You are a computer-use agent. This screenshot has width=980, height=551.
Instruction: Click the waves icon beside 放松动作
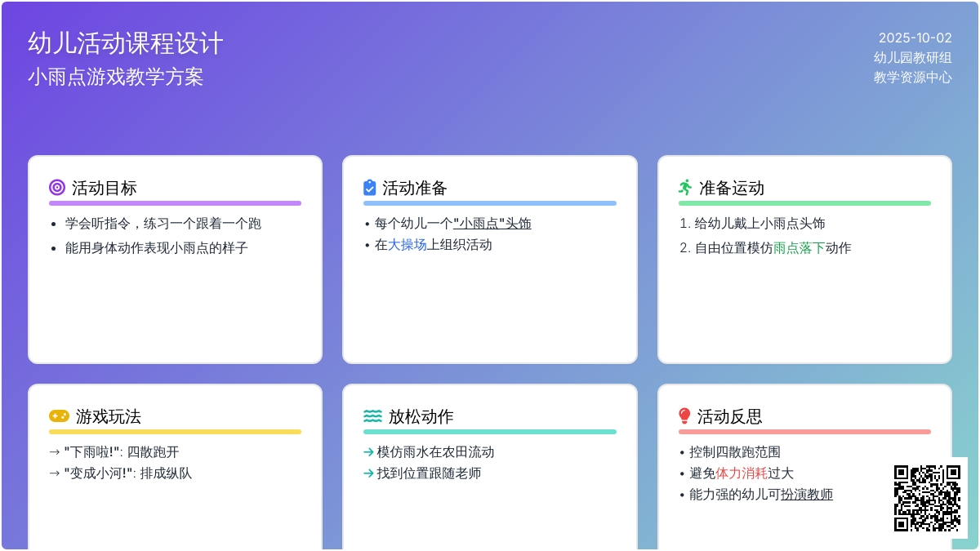coord(372,416)
